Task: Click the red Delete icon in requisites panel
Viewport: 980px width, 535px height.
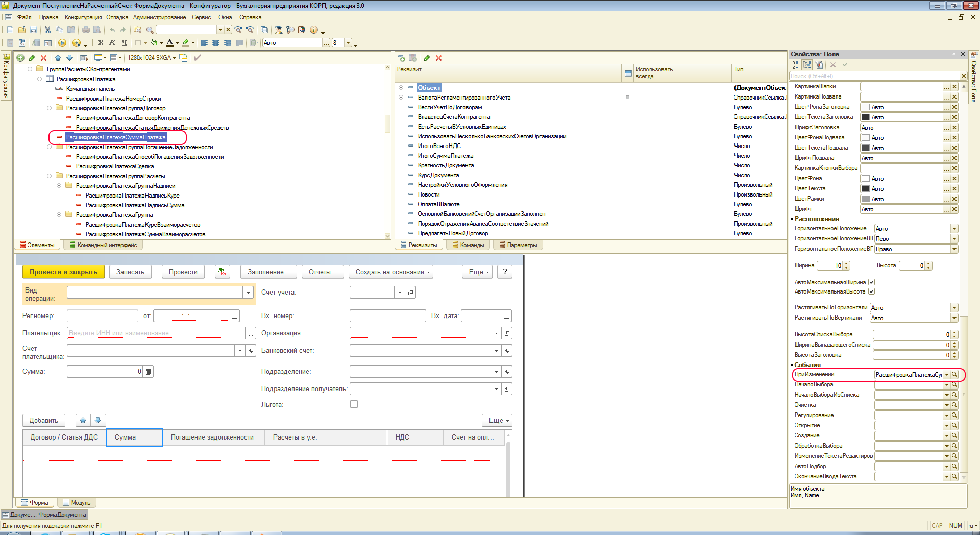Action: 439,58
